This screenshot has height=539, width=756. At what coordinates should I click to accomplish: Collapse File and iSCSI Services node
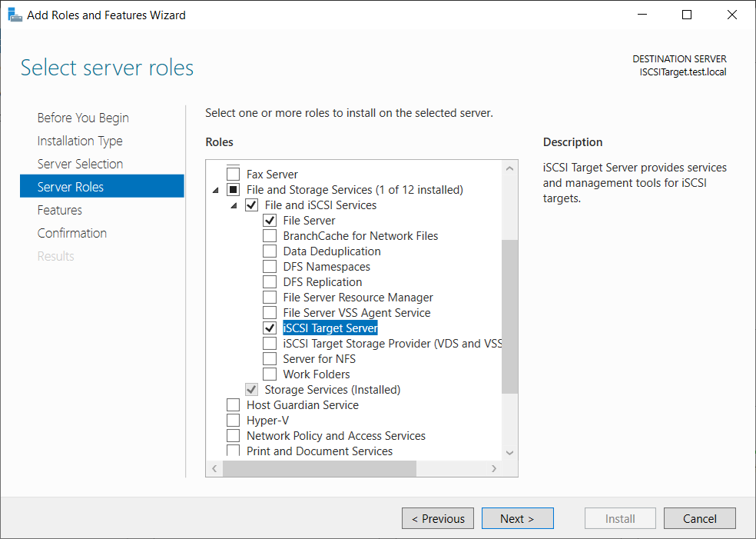(234, 205)
